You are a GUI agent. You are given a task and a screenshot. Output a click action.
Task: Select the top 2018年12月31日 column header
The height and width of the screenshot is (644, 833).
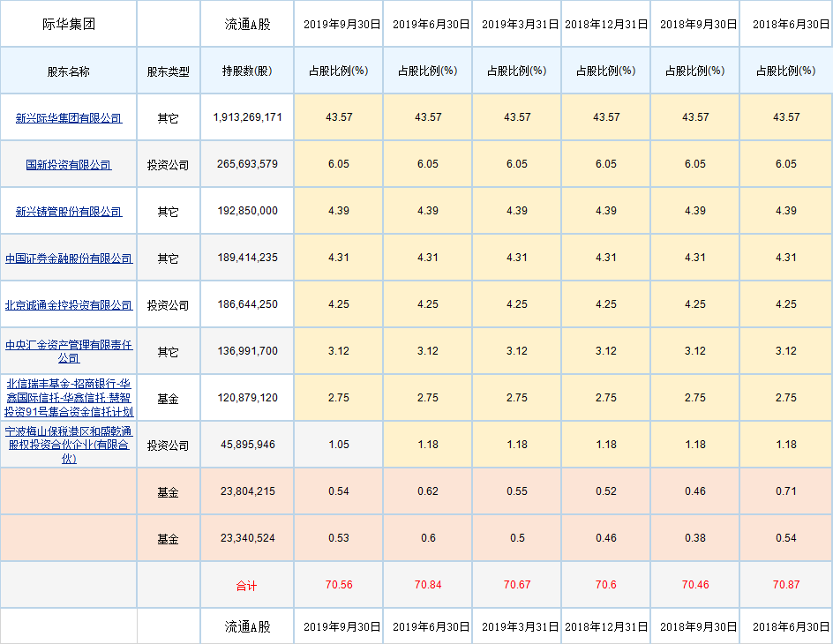click(x=606, y=24)
